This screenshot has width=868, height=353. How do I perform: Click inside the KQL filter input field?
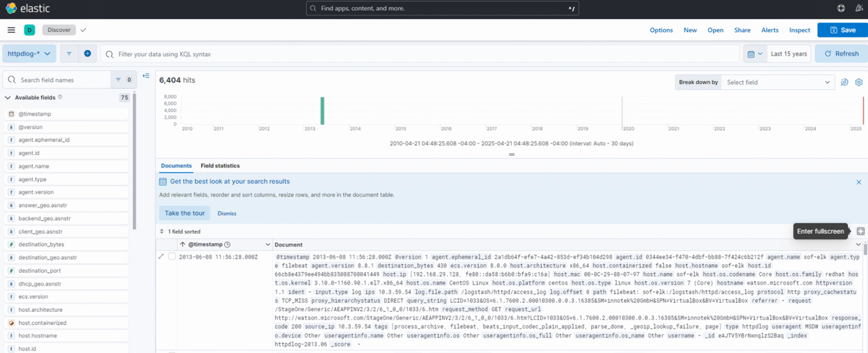pos(339,53)
